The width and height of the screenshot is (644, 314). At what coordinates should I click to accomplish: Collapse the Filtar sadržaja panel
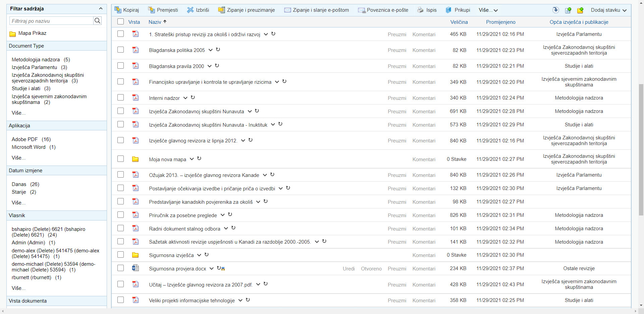101,9
